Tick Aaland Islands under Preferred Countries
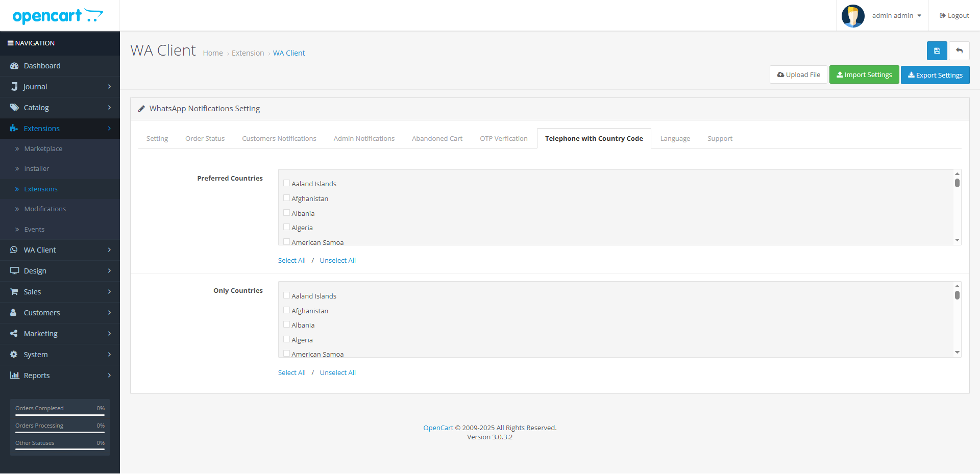 click(286, 183)
